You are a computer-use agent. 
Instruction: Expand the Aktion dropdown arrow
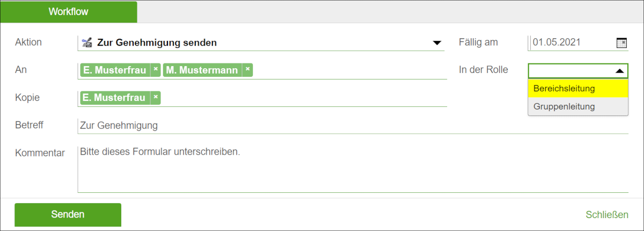click(437, 43)
